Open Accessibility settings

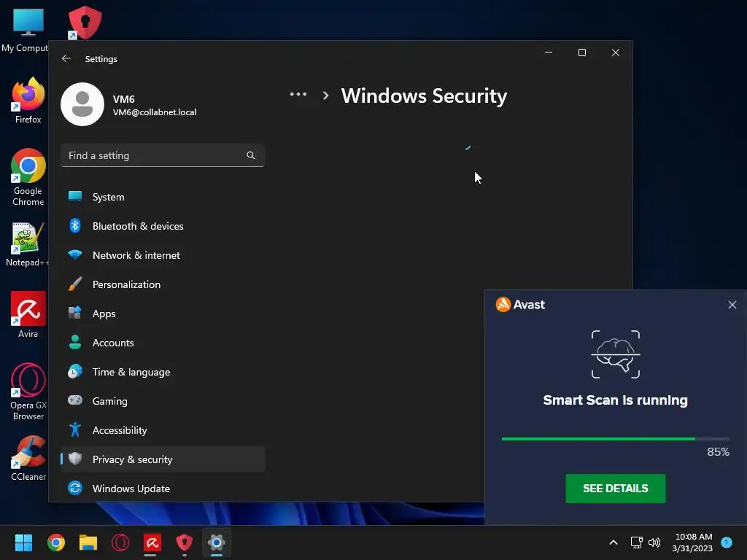[x=163, y=430]
